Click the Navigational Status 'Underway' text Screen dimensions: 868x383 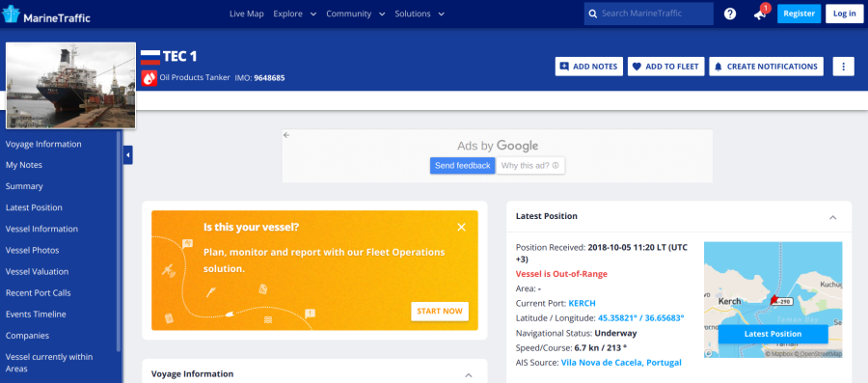click(x=615, y=333)
